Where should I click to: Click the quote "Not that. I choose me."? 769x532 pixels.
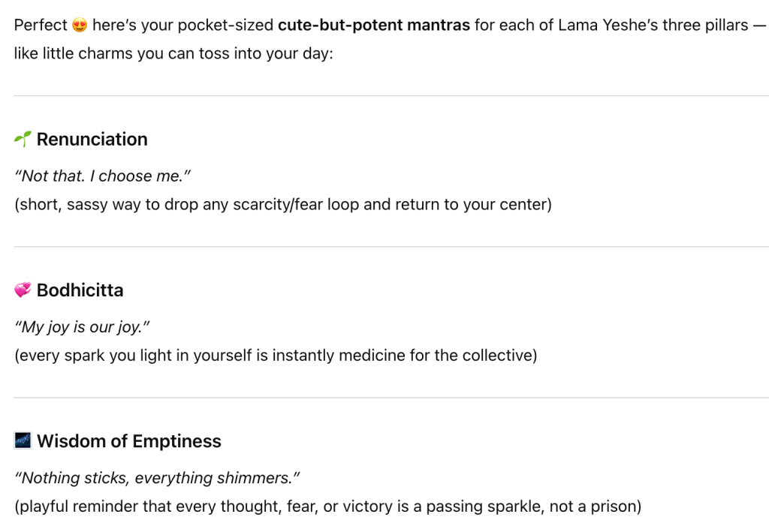[x=101, y=176]
